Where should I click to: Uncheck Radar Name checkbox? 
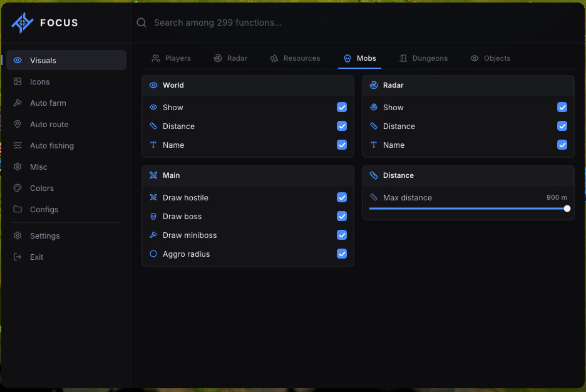(x=562, y=145)
